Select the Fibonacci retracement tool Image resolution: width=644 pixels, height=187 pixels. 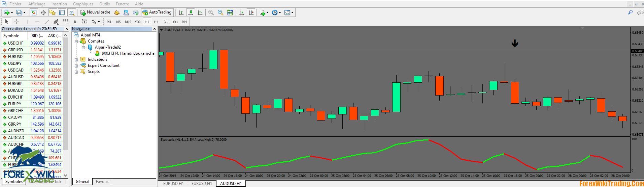(x=65, y=22)
